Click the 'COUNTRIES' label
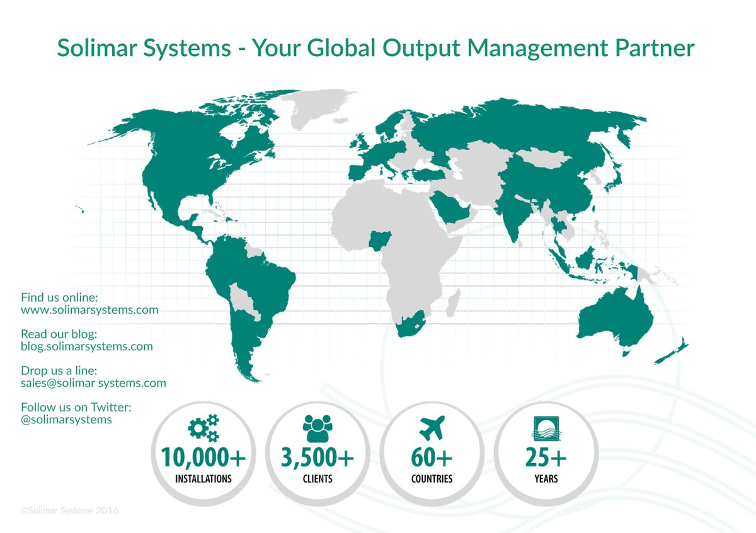Image resolution: width=756 pixels, height=533 pixels. tap(432, 479)
